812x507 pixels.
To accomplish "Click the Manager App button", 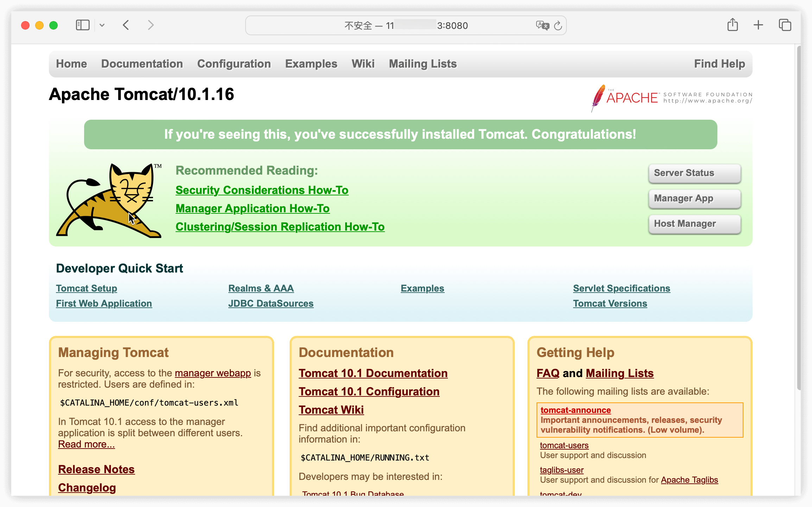I will 694,198.
